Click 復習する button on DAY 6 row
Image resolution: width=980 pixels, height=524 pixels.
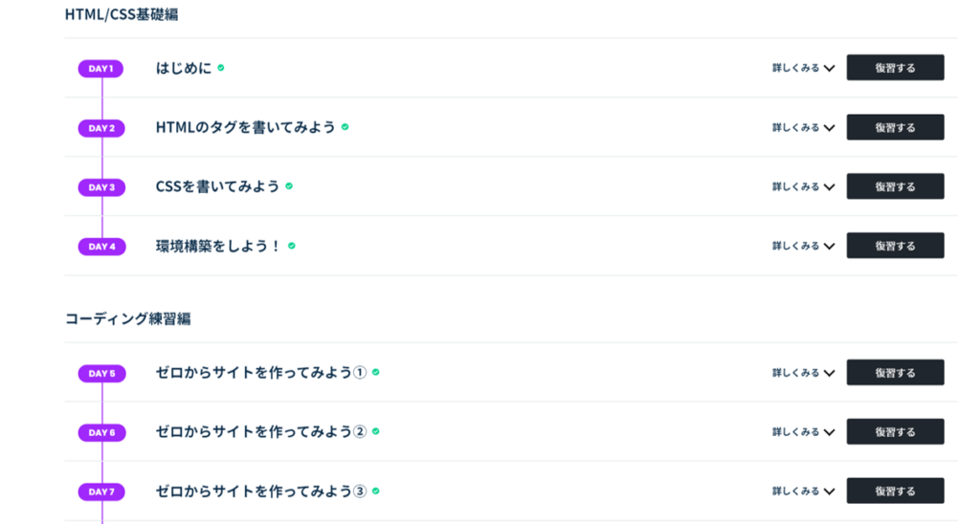point(895,431)
